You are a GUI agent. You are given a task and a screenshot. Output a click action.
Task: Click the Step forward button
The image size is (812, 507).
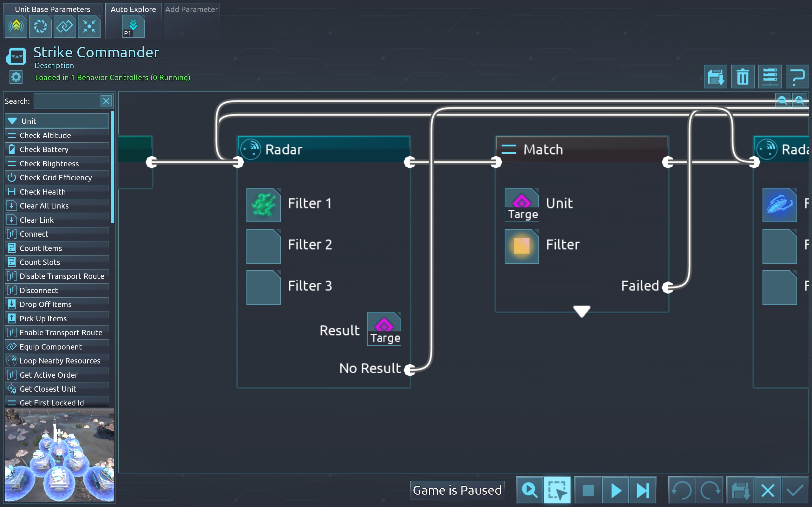[643, 490]
